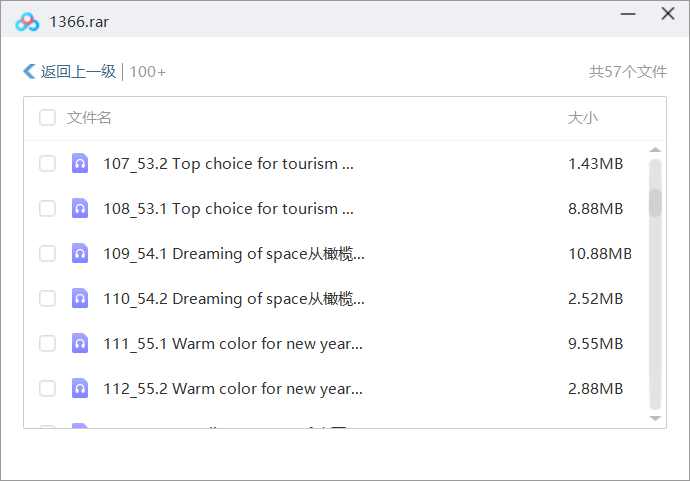The height and width of the screenshot is (481, 690).
Task: Click audio icon for 110_54.2 Dreaming file
Action: tap(80, 298)
